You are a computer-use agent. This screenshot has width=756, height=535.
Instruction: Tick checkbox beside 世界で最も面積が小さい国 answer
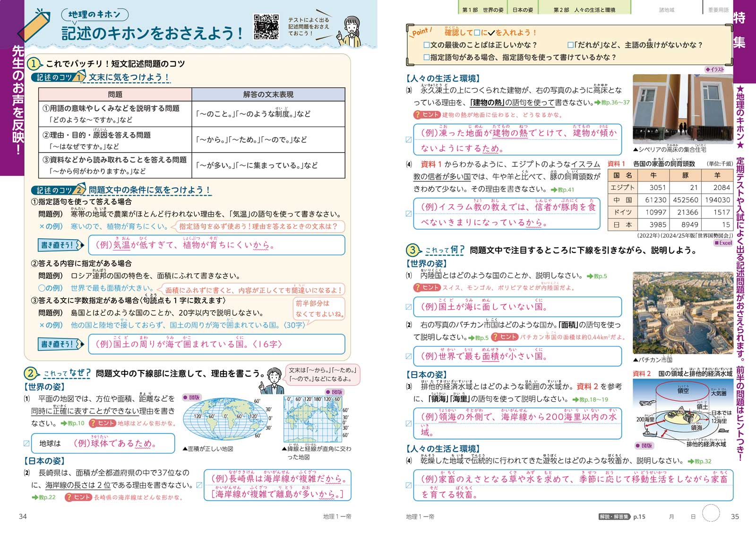(x=409, y=356)
